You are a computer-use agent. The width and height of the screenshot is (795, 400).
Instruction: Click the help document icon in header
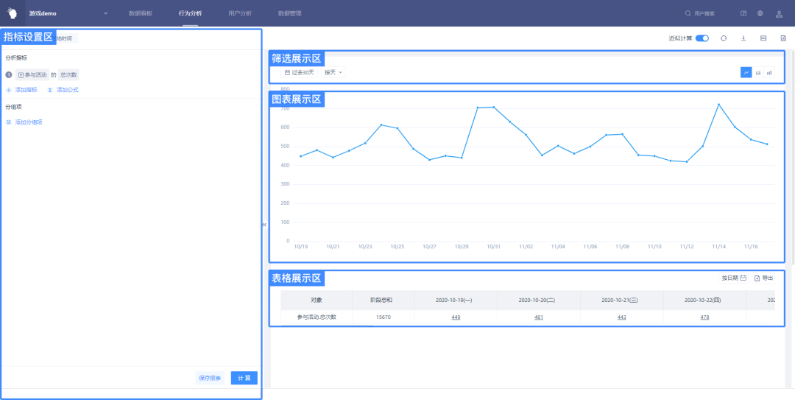click(743, 13)
